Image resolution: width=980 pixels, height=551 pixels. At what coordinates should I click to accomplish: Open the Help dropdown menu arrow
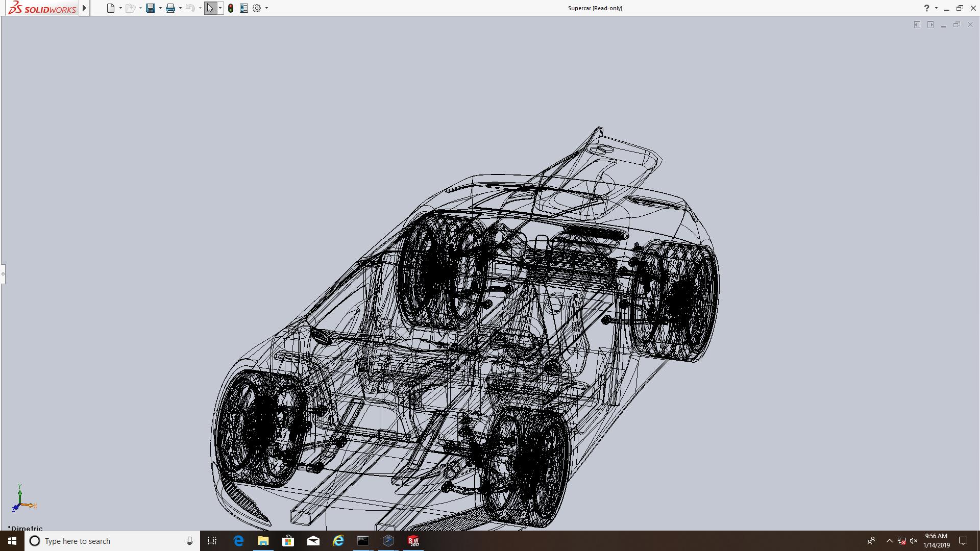pyautogui.click(x=936, y=8)
